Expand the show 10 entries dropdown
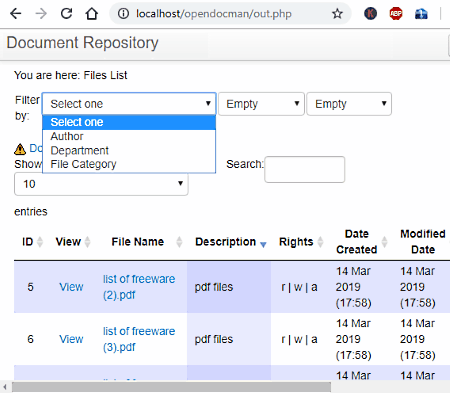Screen dimensions: 450x393 coord(101,184)
